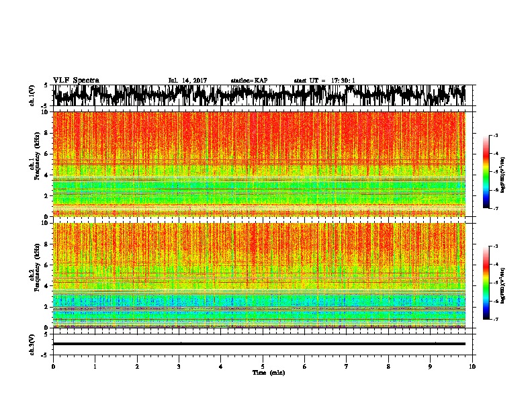
Task: Click the "station=KAP" header label
Action: click(x=249, y=81)
